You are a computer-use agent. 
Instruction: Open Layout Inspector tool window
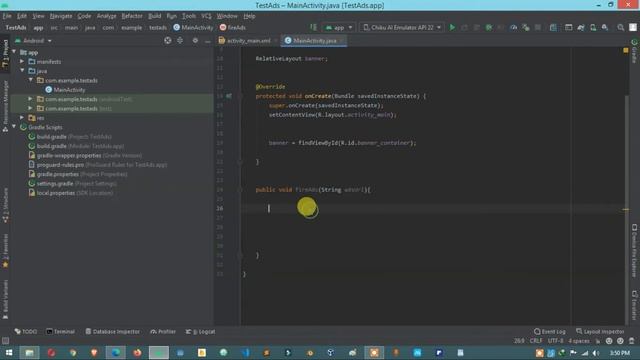tap(600, 331)
